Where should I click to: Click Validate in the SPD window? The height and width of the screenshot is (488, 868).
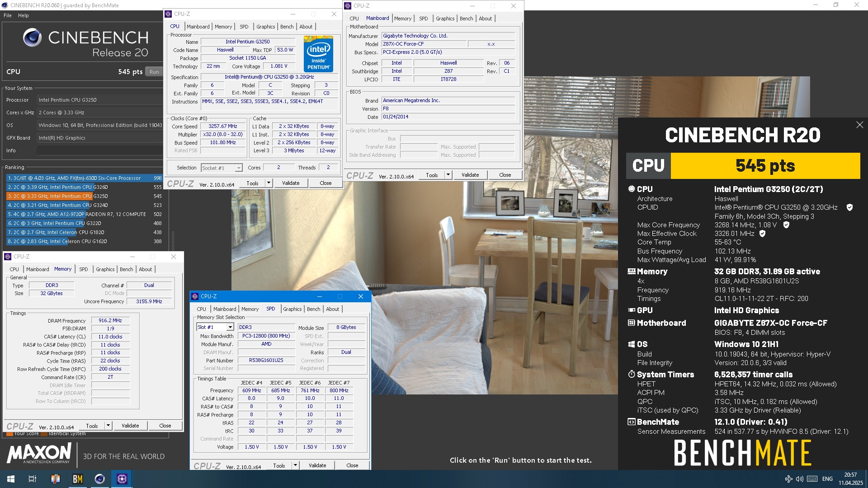point(317,465)
